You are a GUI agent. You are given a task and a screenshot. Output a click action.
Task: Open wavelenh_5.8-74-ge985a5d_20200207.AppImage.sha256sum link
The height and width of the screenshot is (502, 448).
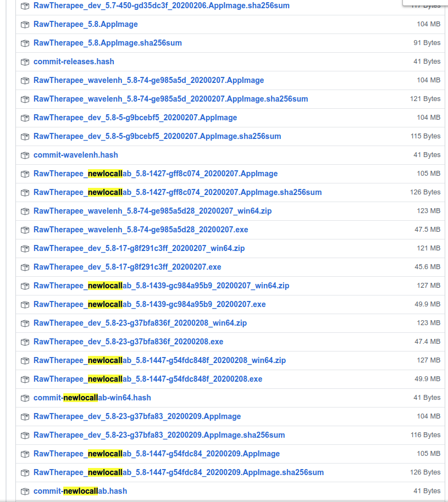(x=171, y=99)
